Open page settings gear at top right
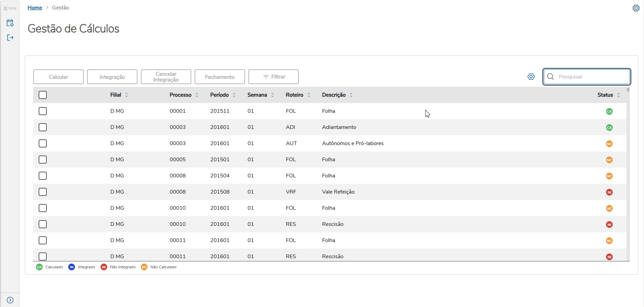The image size is (644, 307). [x=636, y=8]
